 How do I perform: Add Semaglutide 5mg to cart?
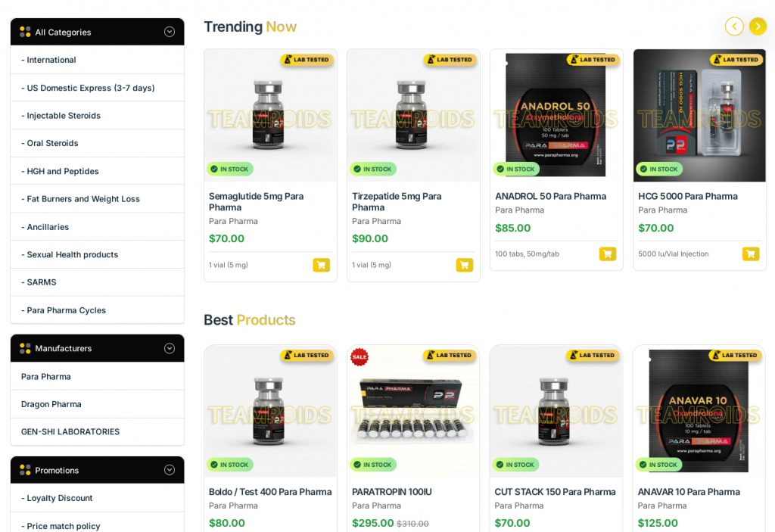321,265
